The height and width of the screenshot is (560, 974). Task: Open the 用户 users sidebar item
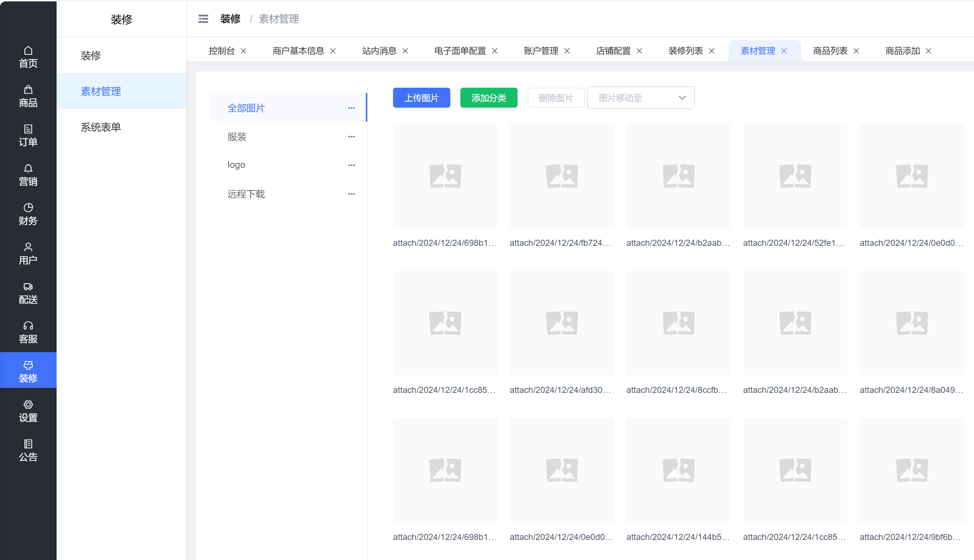[28, 253]
